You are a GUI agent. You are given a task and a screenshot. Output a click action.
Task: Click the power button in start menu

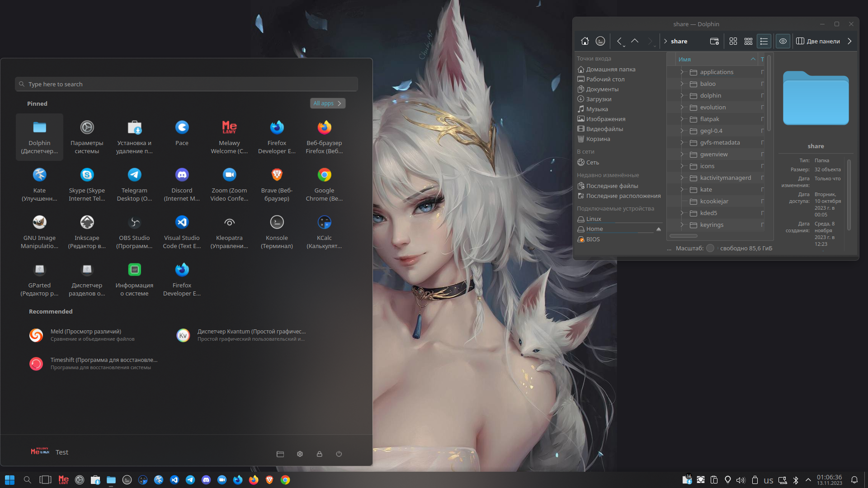point(339,454)
